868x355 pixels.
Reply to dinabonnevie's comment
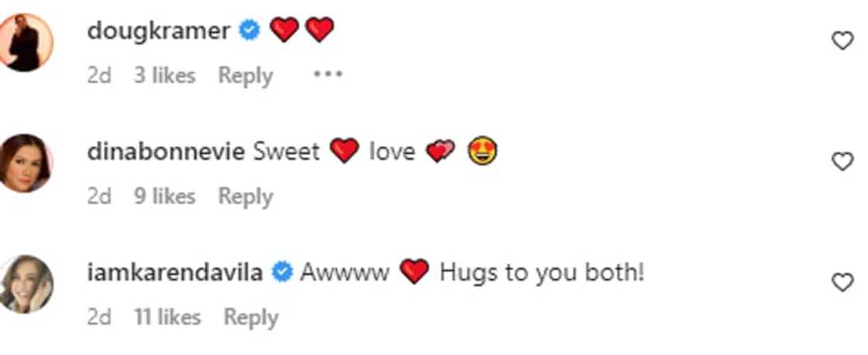[245, 196]
